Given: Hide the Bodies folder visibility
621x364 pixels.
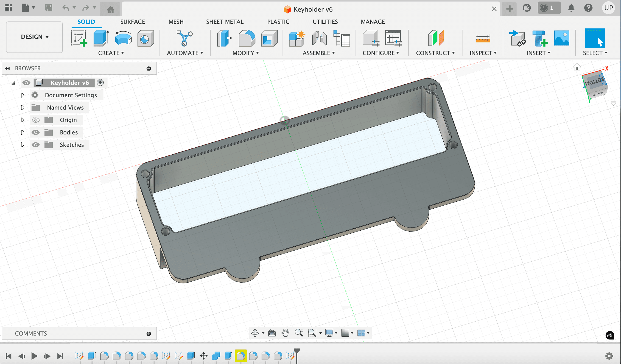Looking at the screenshot, I should click(x=36, y=132).
